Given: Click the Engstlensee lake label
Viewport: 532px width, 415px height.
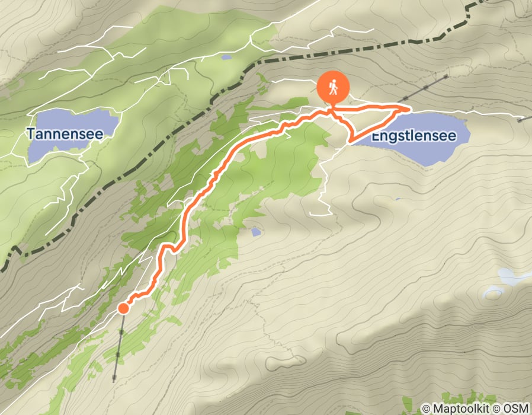Looking at the screenshot, I should click(414, 136).
